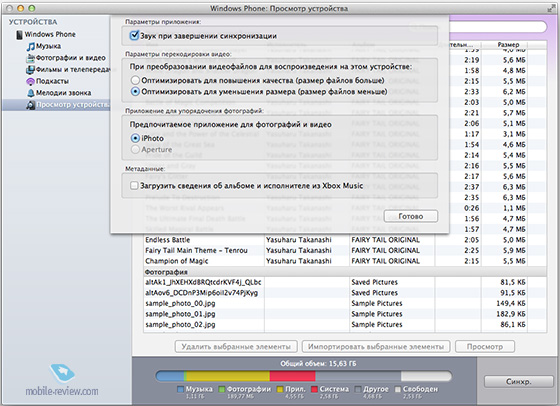Select Просмотр устройства in sidebar
Image resolution: width=560 pixels, height=406 pixels.
(72, 105)
